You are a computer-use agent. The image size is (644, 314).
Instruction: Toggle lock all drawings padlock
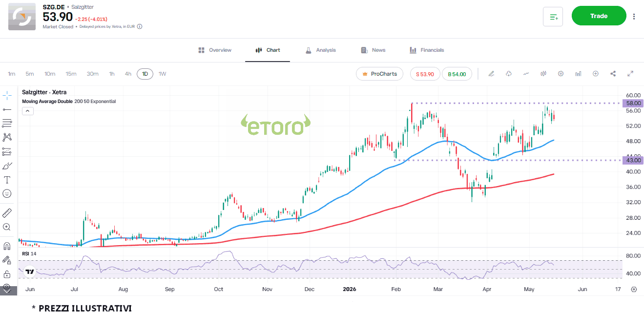[7, 274]
